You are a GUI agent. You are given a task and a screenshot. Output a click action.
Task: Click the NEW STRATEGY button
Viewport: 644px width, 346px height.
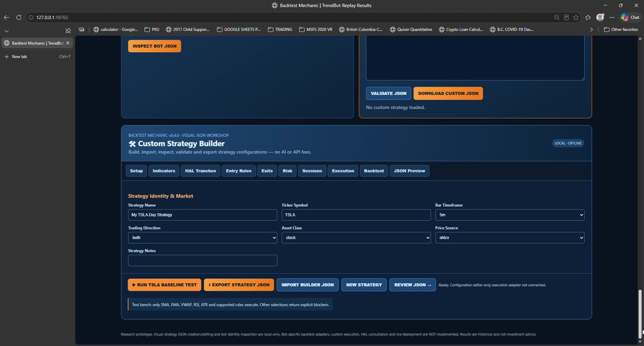click(364, 285)
